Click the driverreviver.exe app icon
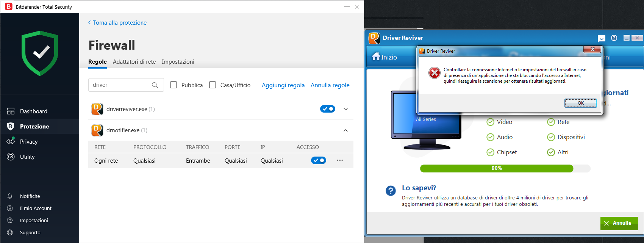The height and width of the screenshot is (243, 644). coord(97,109)
